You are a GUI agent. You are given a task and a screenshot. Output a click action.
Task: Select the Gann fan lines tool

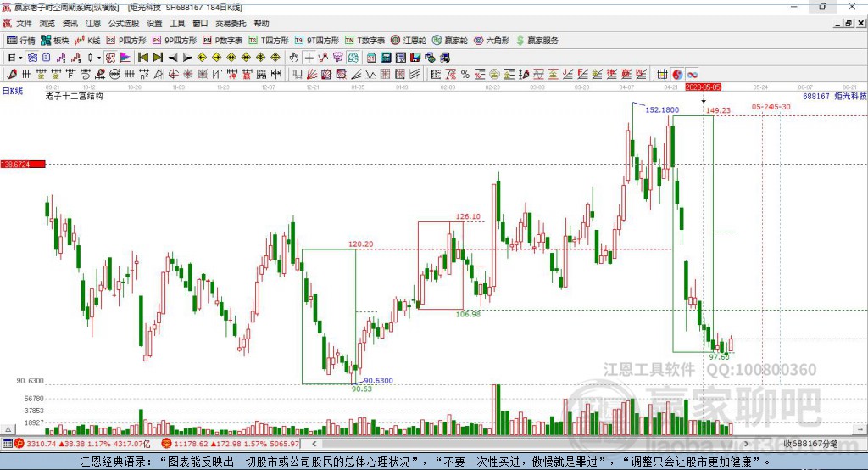coord(311,75)
